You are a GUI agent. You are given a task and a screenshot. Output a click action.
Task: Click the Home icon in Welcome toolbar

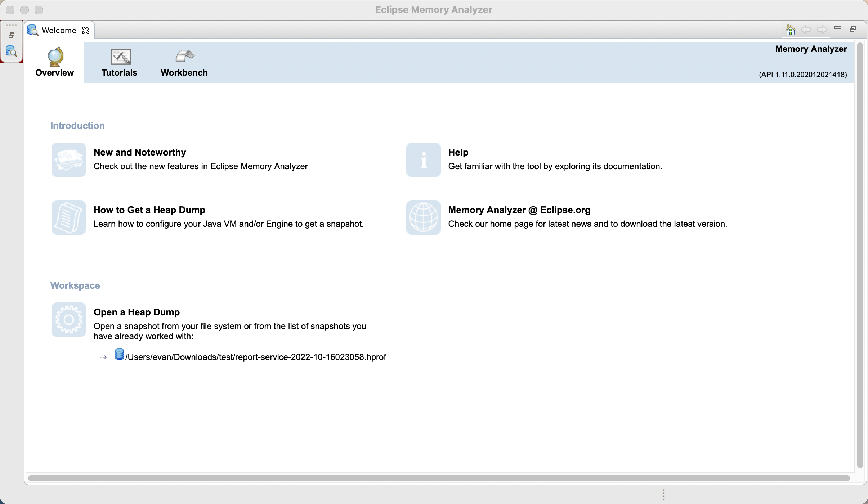point(791,30)
